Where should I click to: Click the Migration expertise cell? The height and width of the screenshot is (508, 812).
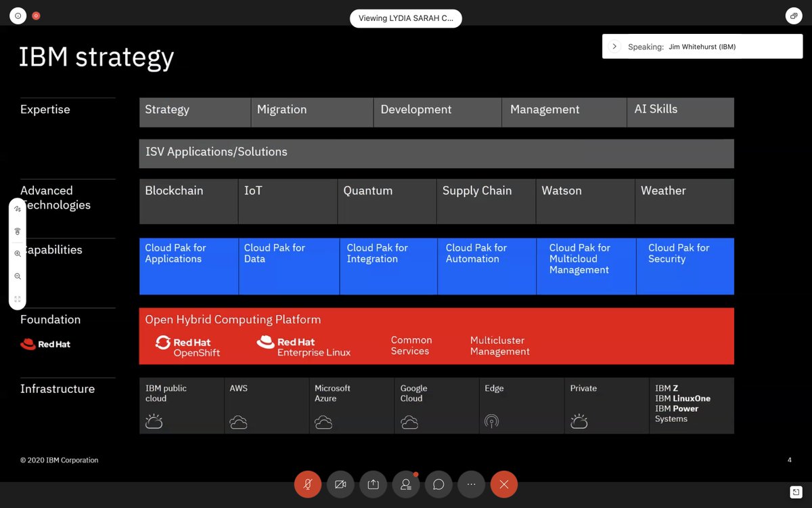point(312,112)
